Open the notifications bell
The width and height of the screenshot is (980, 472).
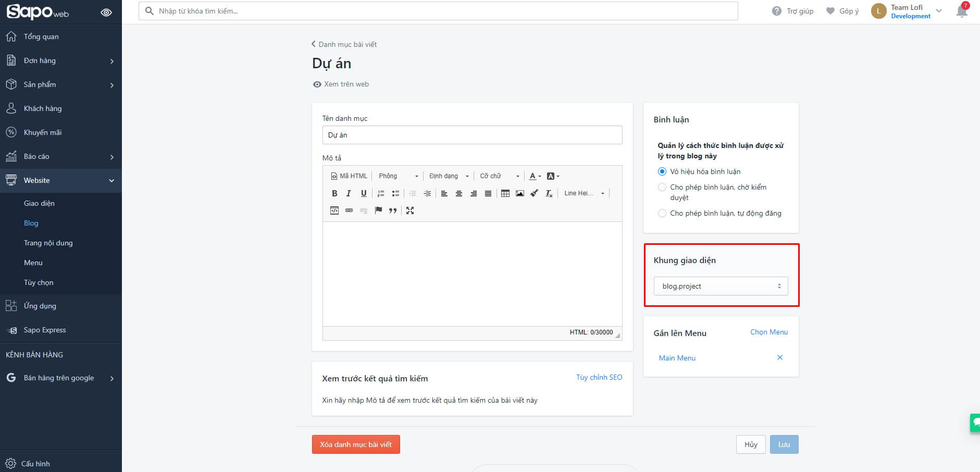962,11
